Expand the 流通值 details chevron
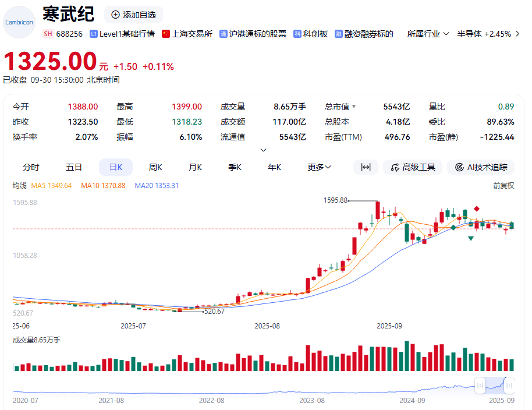Screen dimensions: 532x410 (x=263, y=150)
